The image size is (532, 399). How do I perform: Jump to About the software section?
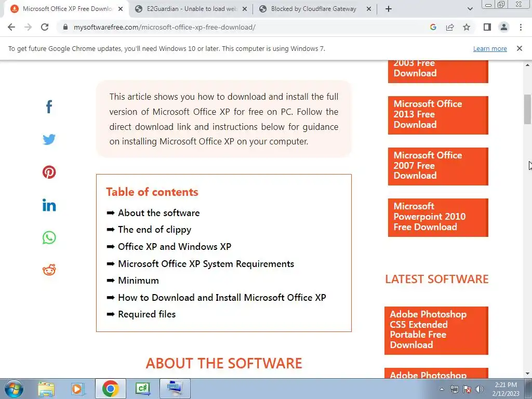[x=159, y=212]
